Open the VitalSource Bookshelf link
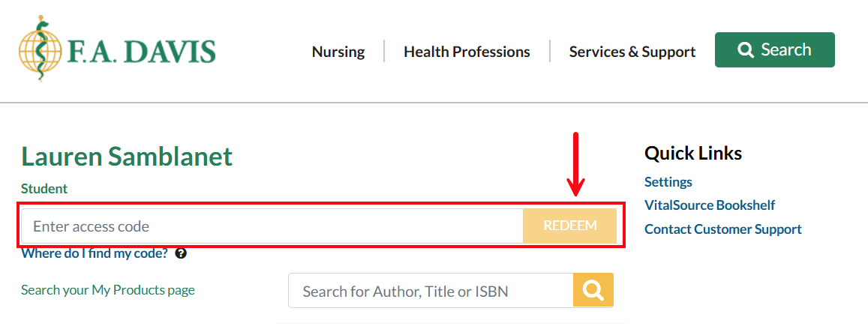 (710, 205)
